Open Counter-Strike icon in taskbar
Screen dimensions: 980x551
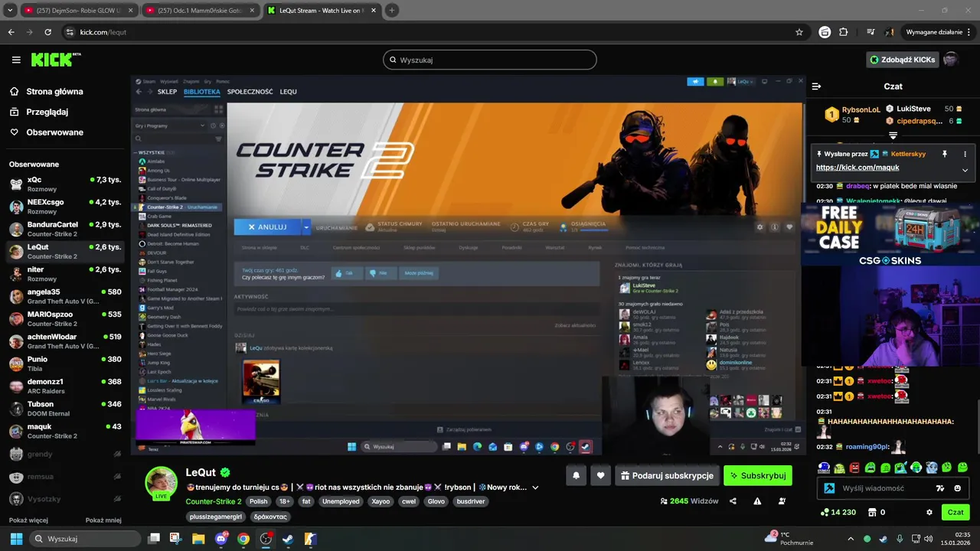coord(310,539)
